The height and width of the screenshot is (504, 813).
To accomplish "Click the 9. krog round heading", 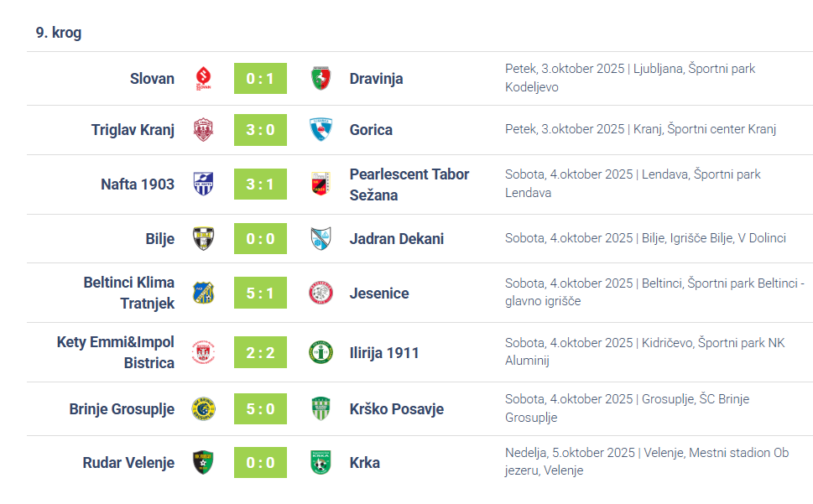I will click(59, 34).
